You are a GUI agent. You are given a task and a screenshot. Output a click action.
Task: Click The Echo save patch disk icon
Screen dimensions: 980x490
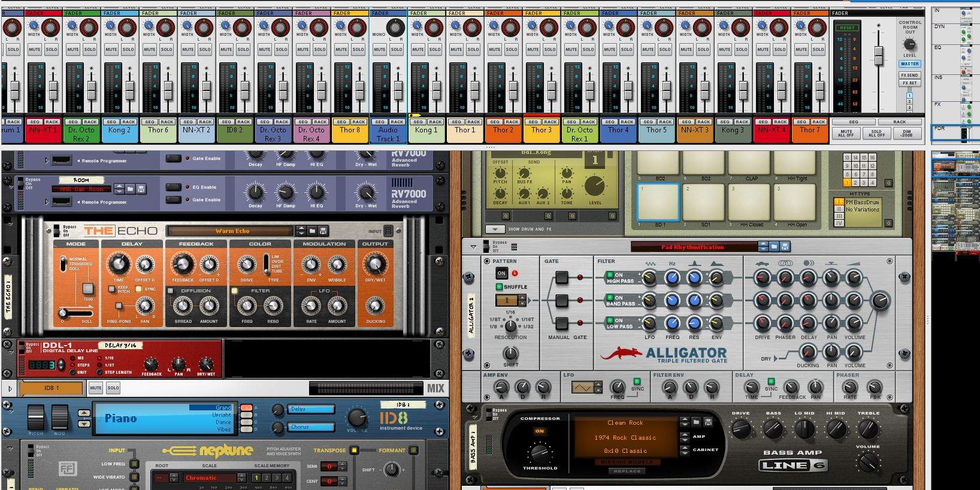pos(323,231)
